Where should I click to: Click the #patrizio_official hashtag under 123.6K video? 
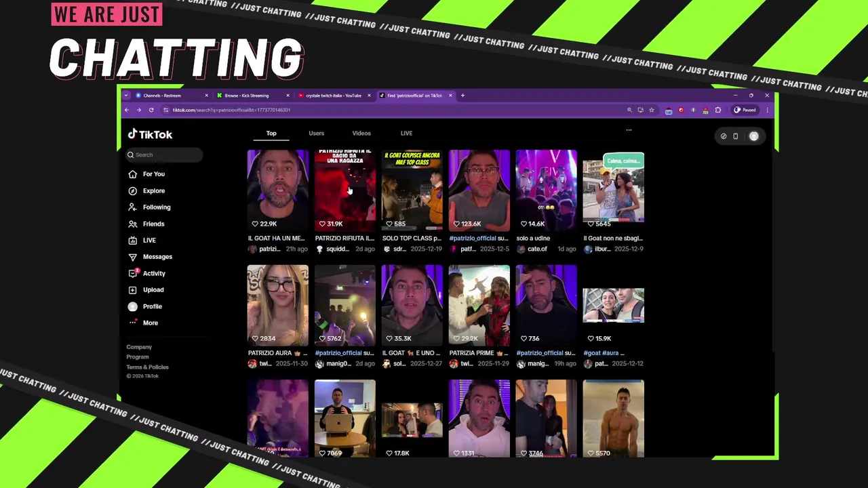pos(473,239)
